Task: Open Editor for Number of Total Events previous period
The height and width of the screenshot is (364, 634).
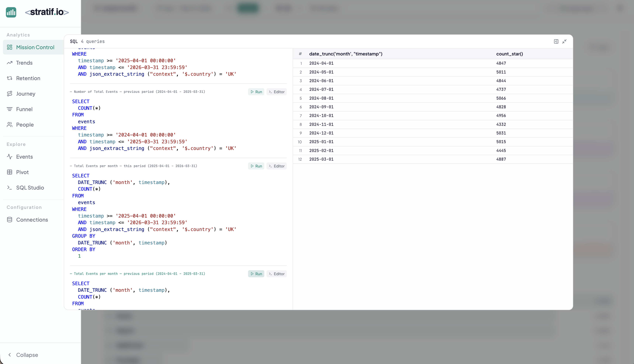Action: pos(277,92)
